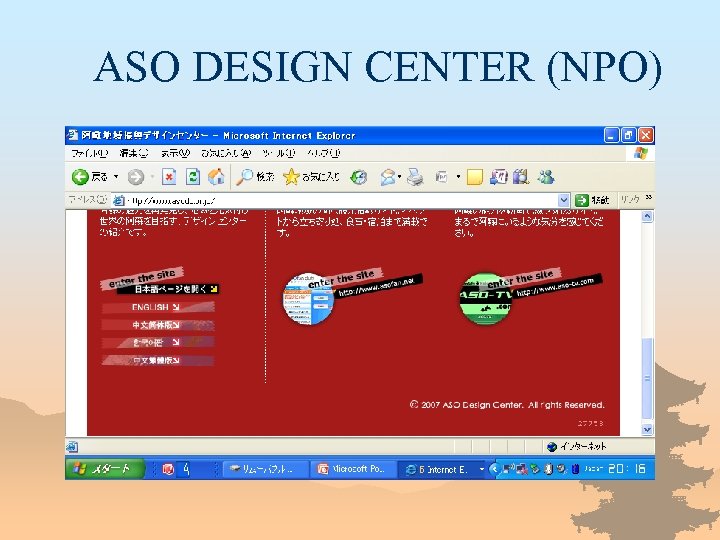
Task: Open the Japanese page link
Action: click(169, 289)
